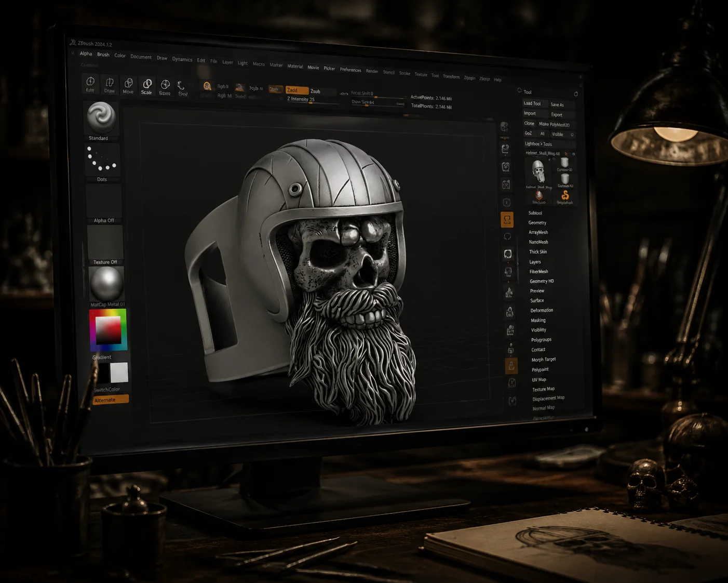
Task: Click the Clone tool button
Action: 529,124
